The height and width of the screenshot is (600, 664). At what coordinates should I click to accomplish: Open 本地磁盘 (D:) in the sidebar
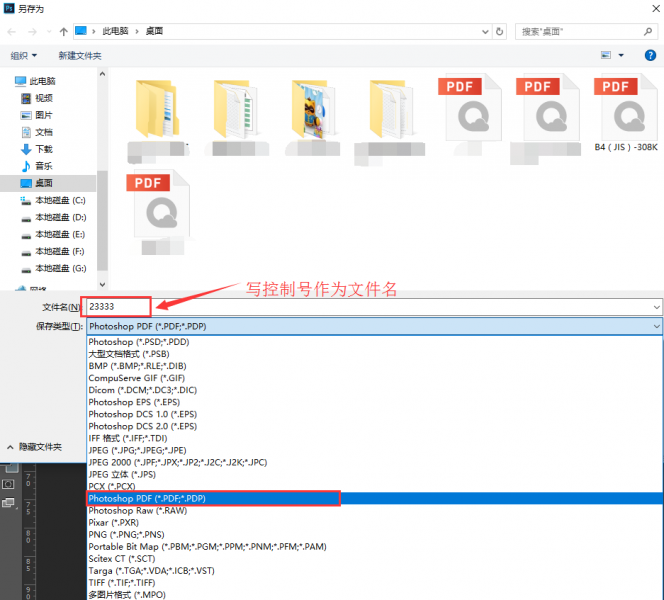tap(60, 217)
